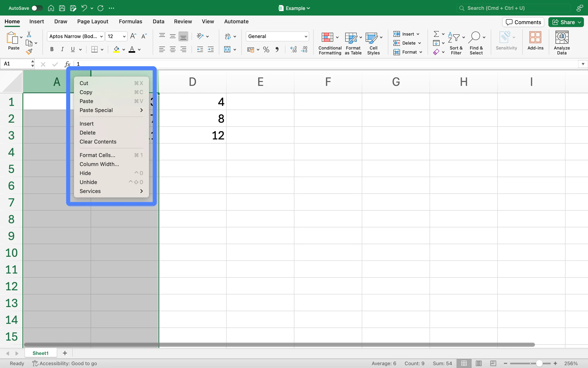
Task: Click zoom in plus button
Action: coord(556,363)
